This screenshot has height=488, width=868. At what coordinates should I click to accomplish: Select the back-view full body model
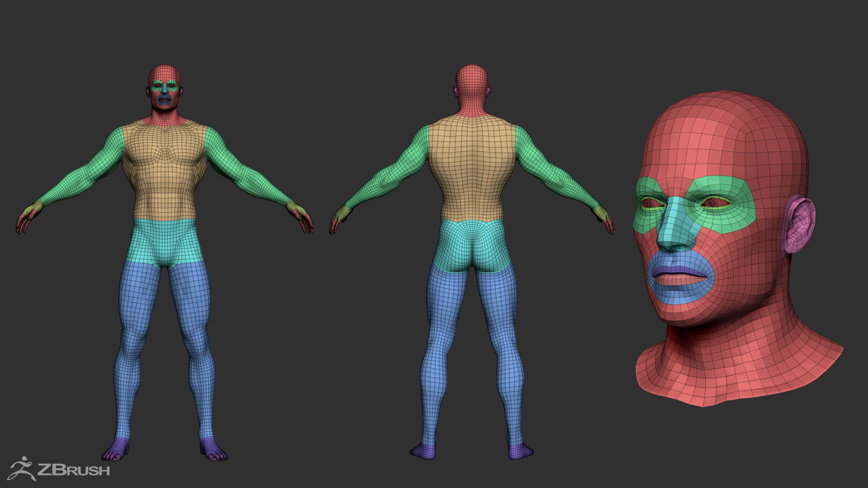[x=472, y=262]
